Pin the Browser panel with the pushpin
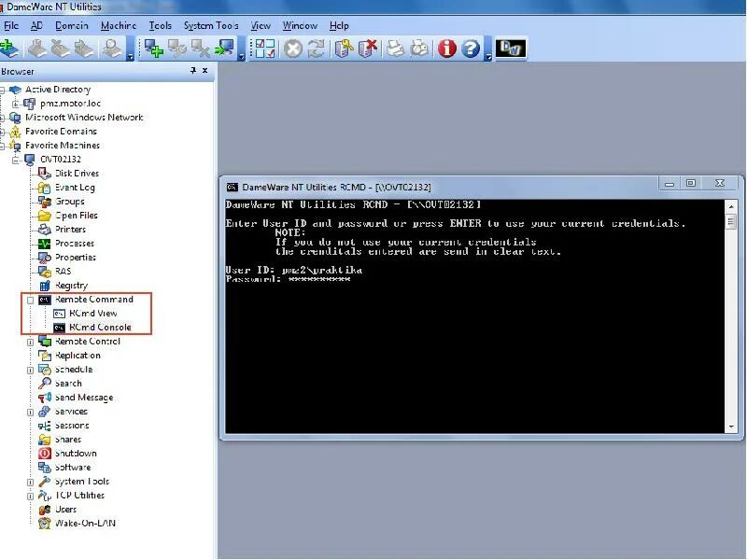The height and width of the screenshot is (560, 747). 193,71
